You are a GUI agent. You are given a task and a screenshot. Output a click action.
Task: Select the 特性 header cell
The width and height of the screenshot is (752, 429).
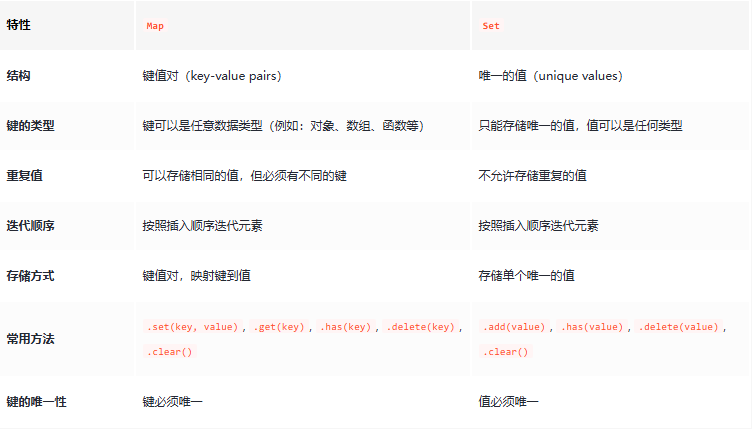pos(19,25)
